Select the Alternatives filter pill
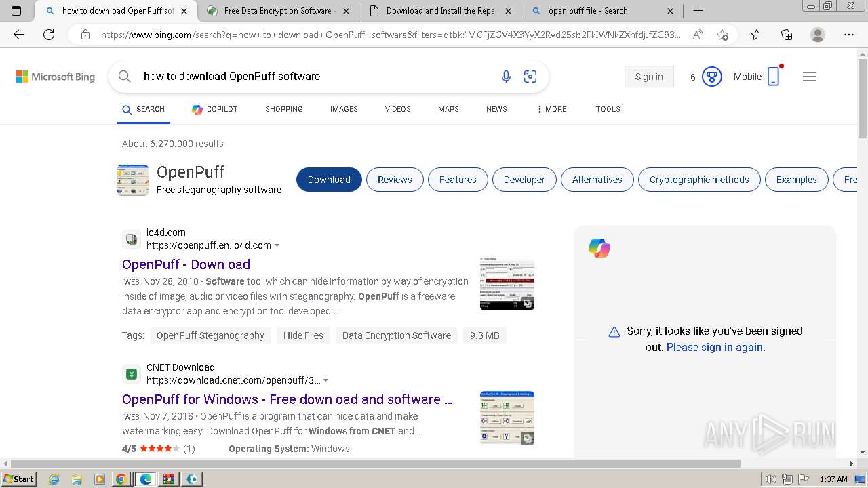Viewport: 868px width, 488px height. [597, 180]
